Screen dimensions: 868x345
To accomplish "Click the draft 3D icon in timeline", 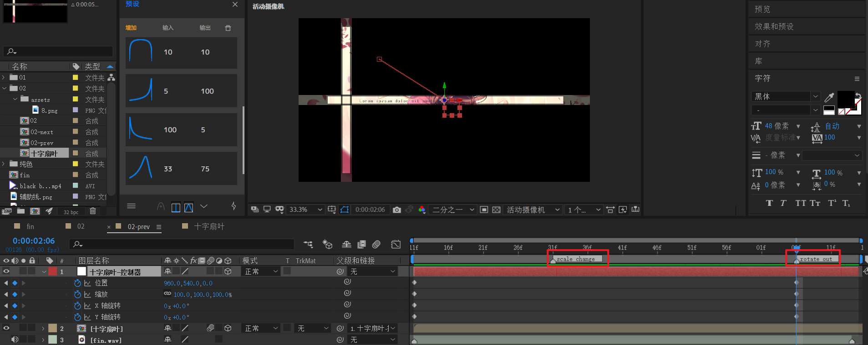I will (x=327, y=245).
